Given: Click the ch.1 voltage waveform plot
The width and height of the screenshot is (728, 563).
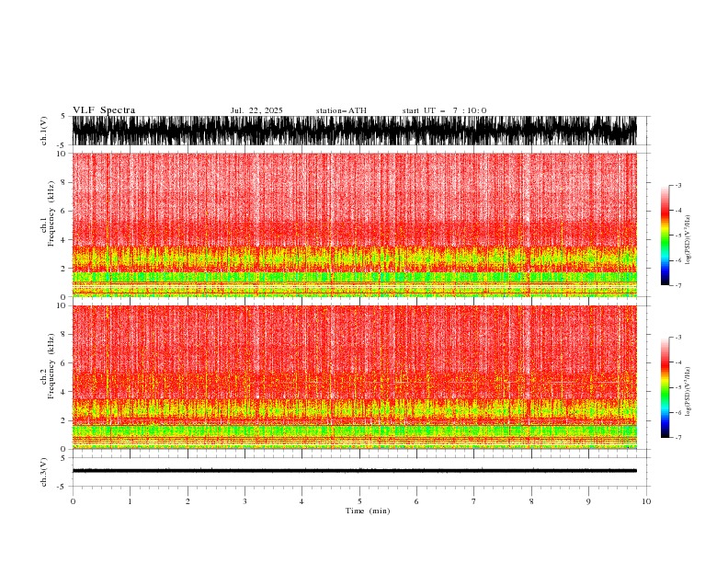Looking at the screenshot, I should click(x=355, y=131).
